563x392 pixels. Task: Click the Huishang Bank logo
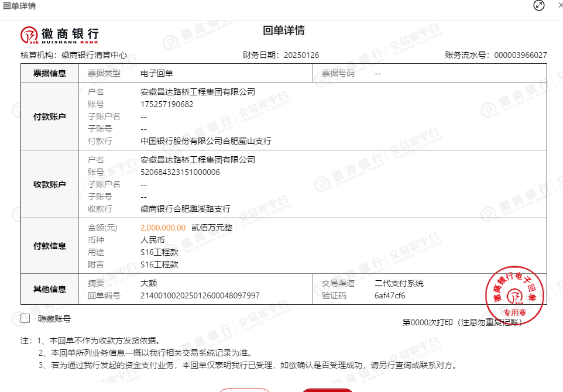pos(59,35)
